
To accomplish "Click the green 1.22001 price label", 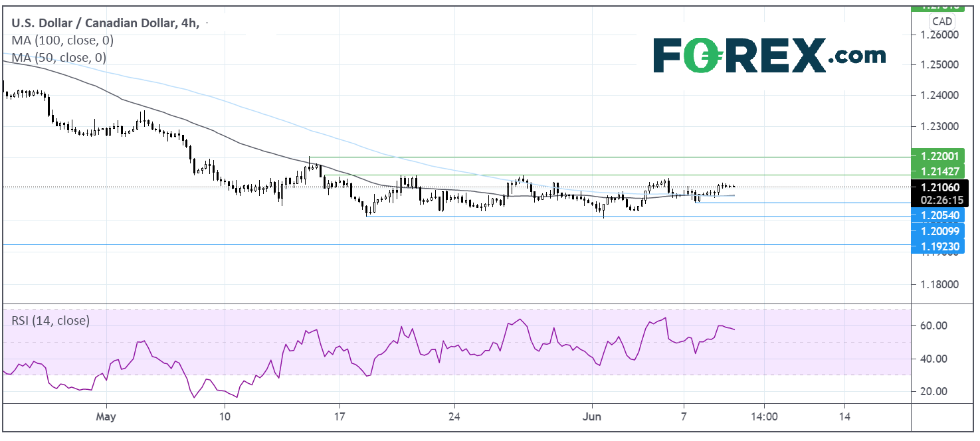I will coord(938,156).
